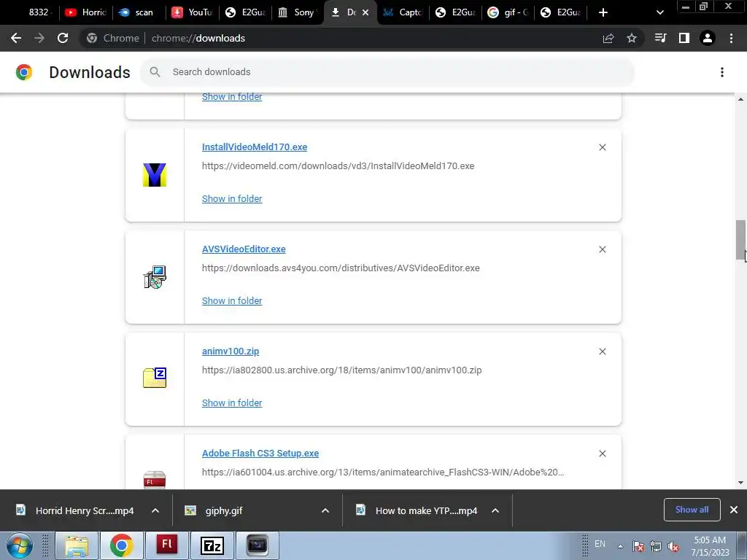
Task: Click the avs4you.com download URL text
Action: coord(341,268)
